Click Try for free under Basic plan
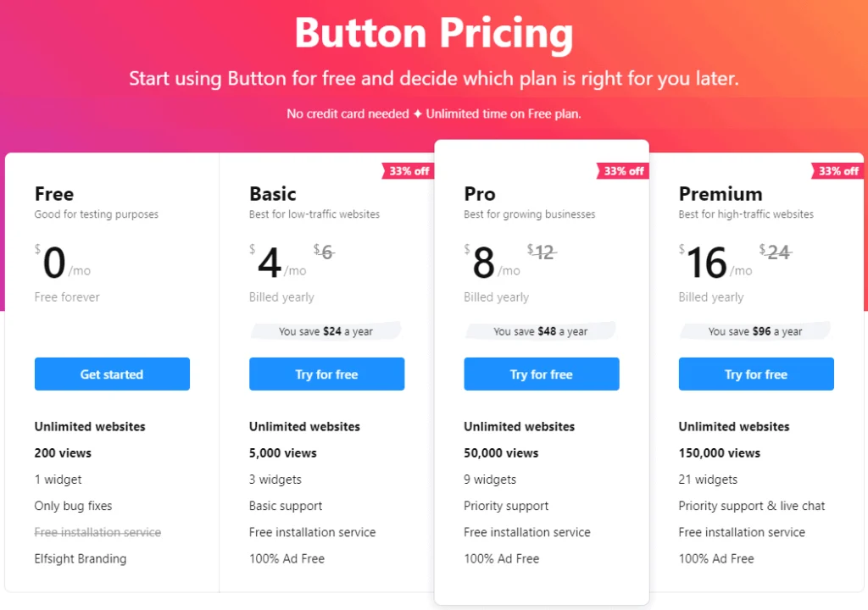The image size is (868, 610). coord(326,374)
